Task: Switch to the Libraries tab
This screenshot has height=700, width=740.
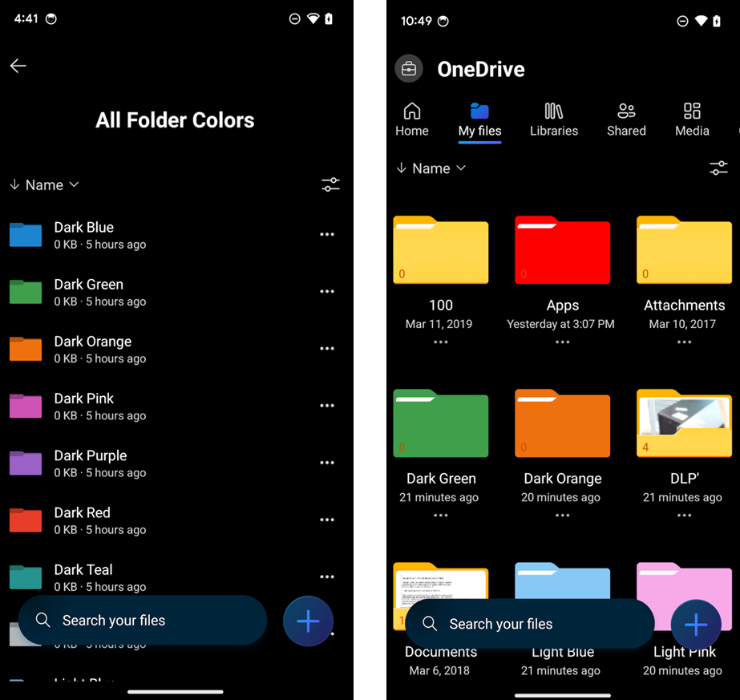Action: [x=553, y=120]
